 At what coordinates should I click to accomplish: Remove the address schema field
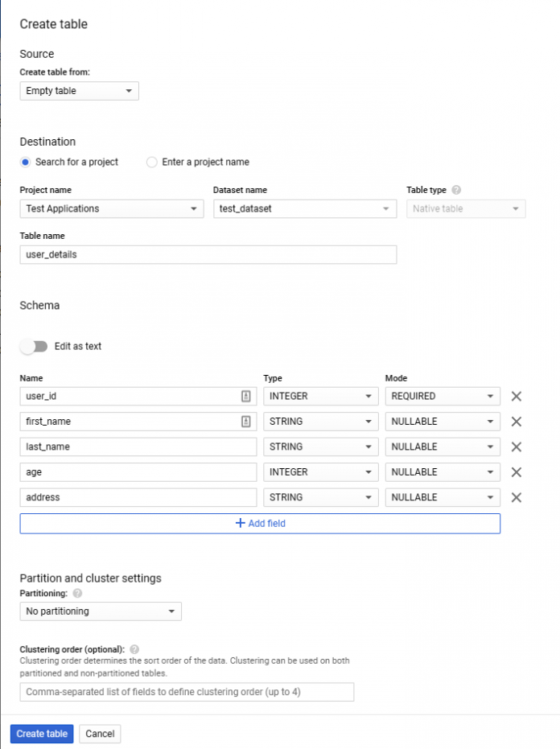click(x=516, y=497)
